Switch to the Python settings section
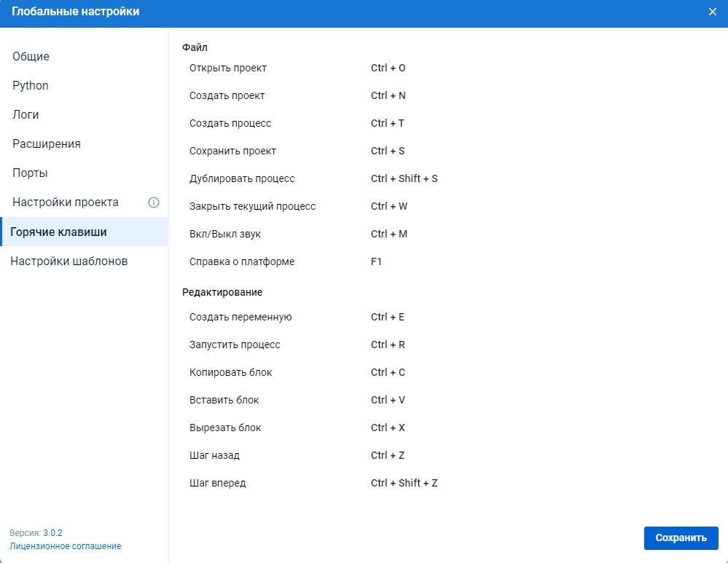The height and width of the screenshot is (563, 728). [31, 85]
